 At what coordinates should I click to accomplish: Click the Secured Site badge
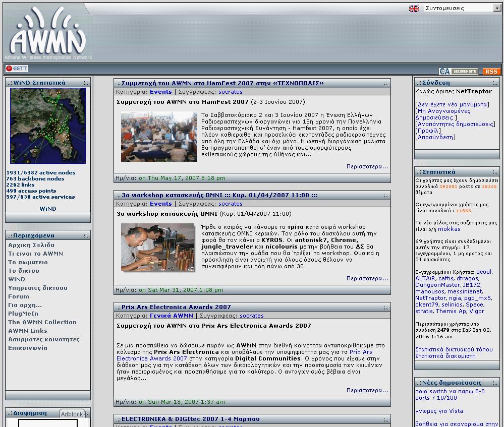[459, 71]
